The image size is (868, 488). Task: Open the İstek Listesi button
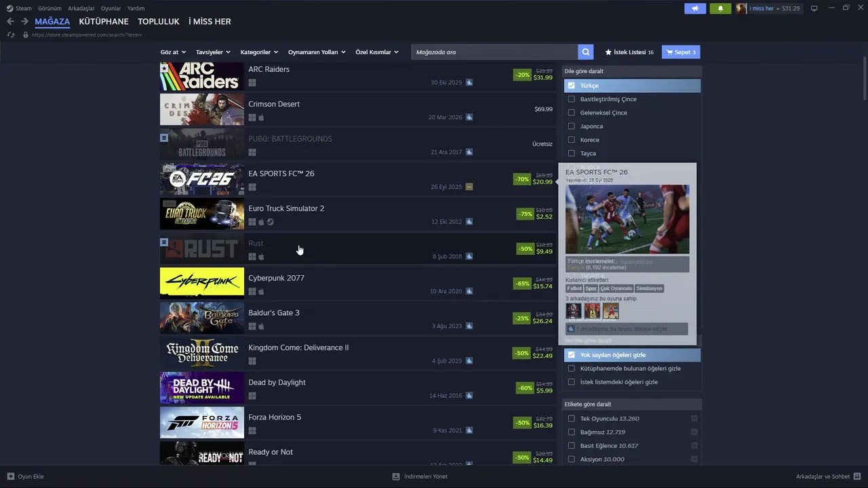click(629, 52)
